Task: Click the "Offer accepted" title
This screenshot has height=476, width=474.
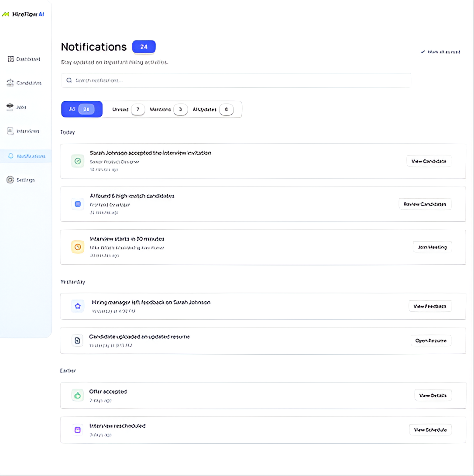Action: tap(108, 392)
